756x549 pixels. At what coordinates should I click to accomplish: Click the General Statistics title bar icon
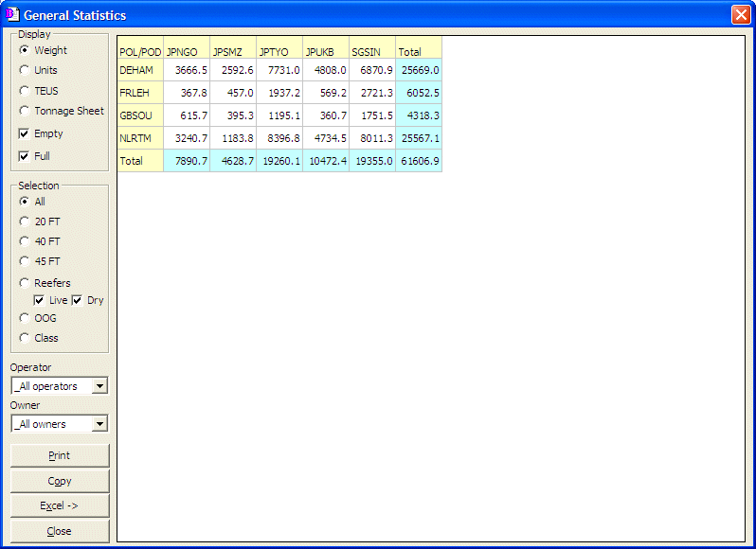point(12,15)
